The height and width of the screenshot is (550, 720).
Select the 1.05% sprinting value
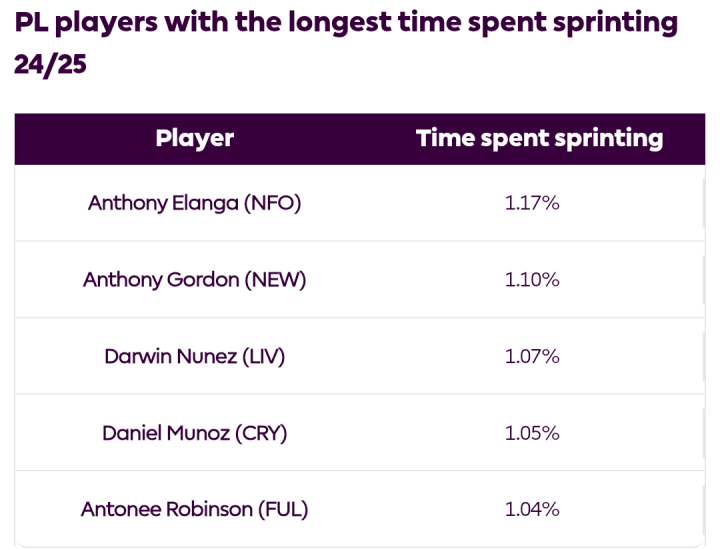point(532,433)
